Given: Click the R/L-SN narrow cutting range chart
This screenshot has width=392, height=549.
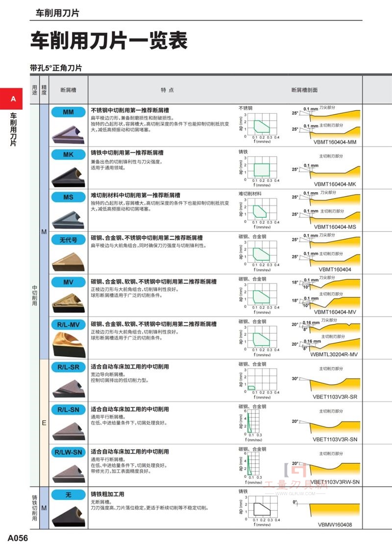Looking at the screenshot, I should 251,424.
